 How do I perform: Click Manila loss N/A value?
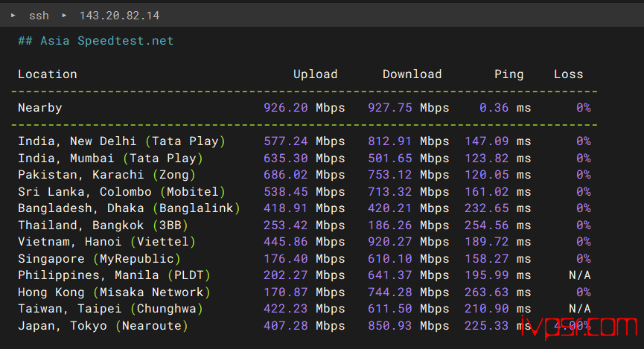point(580,275)
